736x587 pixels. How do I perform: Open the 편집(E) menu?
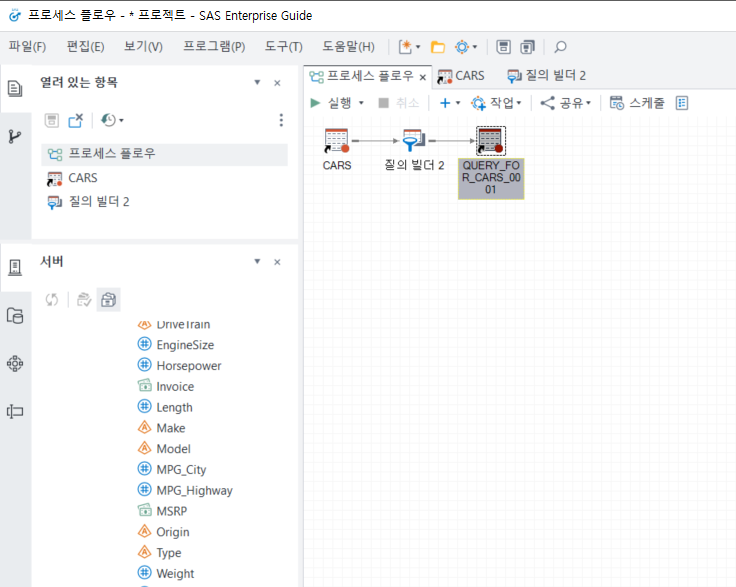[85, 46]
